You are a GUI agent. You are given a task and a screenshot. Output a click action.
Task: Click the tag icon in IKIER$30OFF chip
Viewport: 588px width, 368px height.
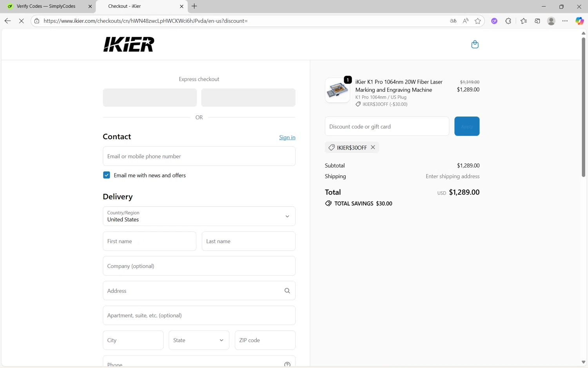332,148
